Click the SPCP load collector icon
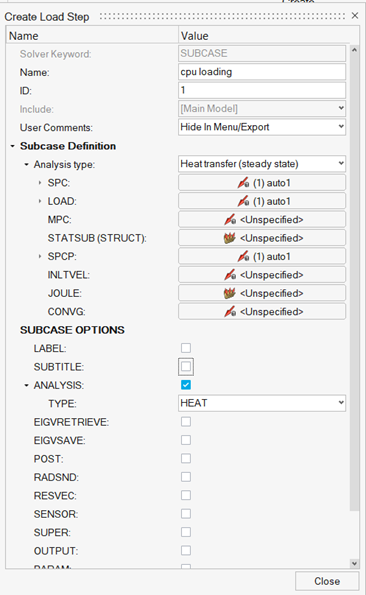 [x=243, y=257]
